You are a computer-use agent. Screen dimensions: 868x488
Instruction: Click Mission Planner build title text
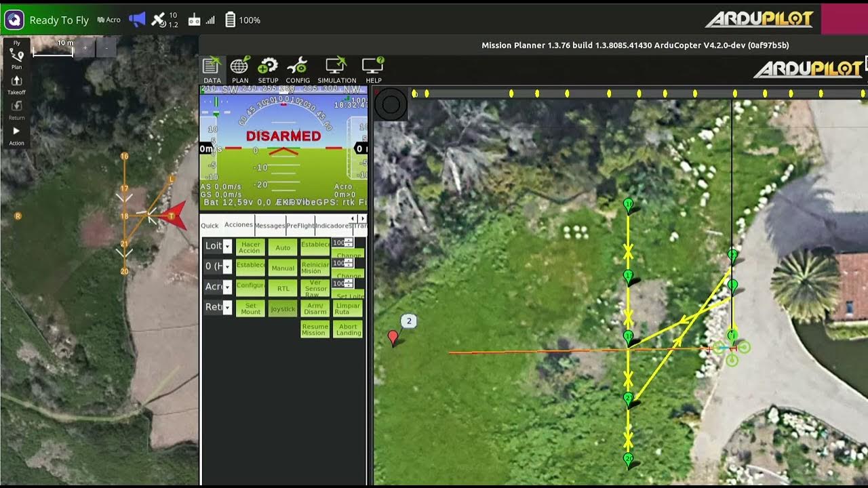click(635, 45)
